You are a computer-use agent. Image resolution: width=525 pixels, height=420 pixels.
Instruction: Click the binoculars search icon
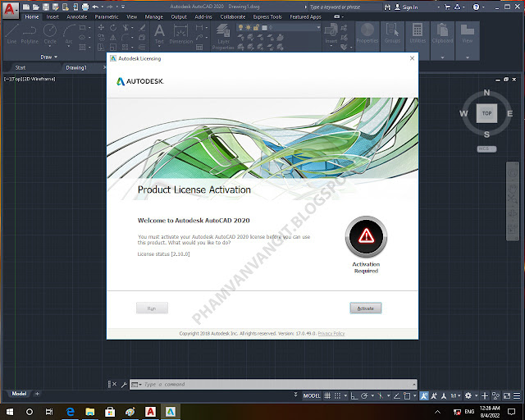point(387,7)
